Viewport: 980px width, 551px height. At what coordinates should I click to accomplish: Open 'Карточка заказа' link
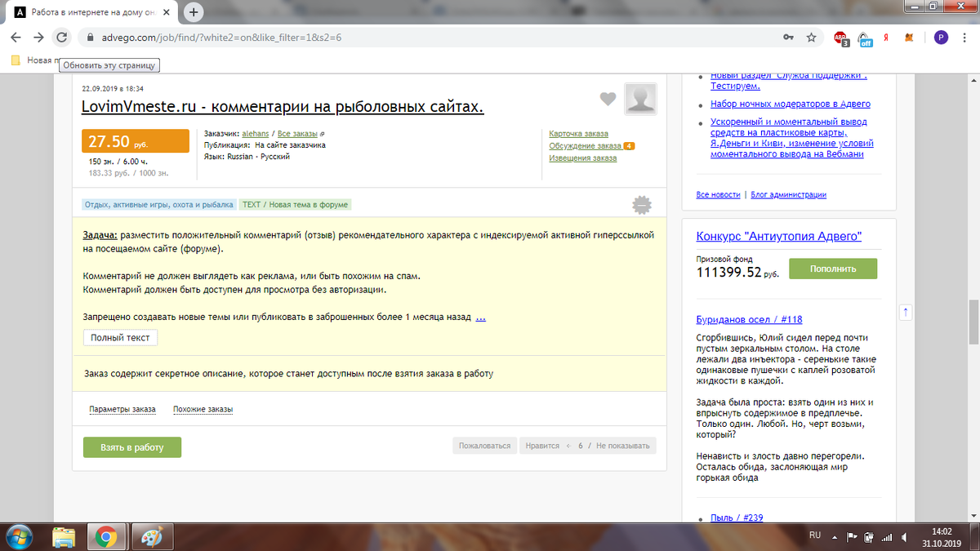coord(578,134)
